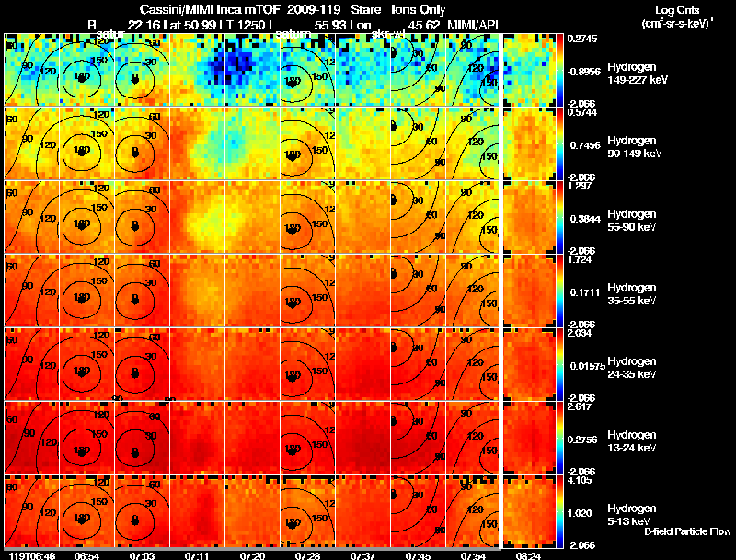Image resolution: width=736 pixels, height=560 pixels.
Task: Click the 0.5744 color scale value
Action: point(582,112)
